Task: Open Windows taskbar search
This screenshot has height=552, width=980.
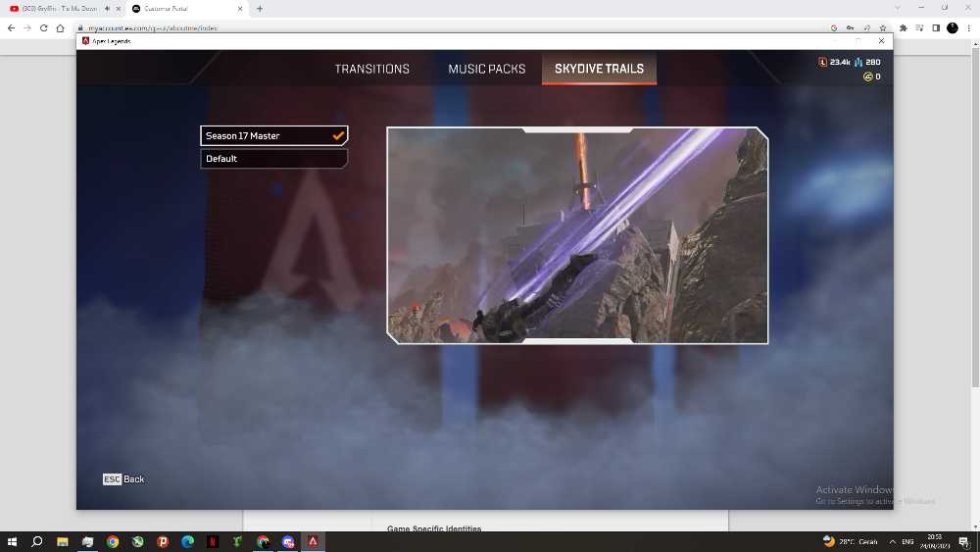Action: pos(37,541)
